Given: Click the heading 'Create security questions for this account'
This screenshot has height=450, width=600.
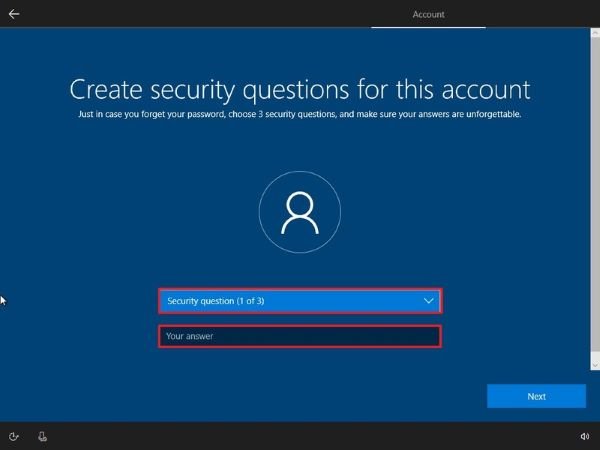Looking at the screenshot, I should coord(300,90).
